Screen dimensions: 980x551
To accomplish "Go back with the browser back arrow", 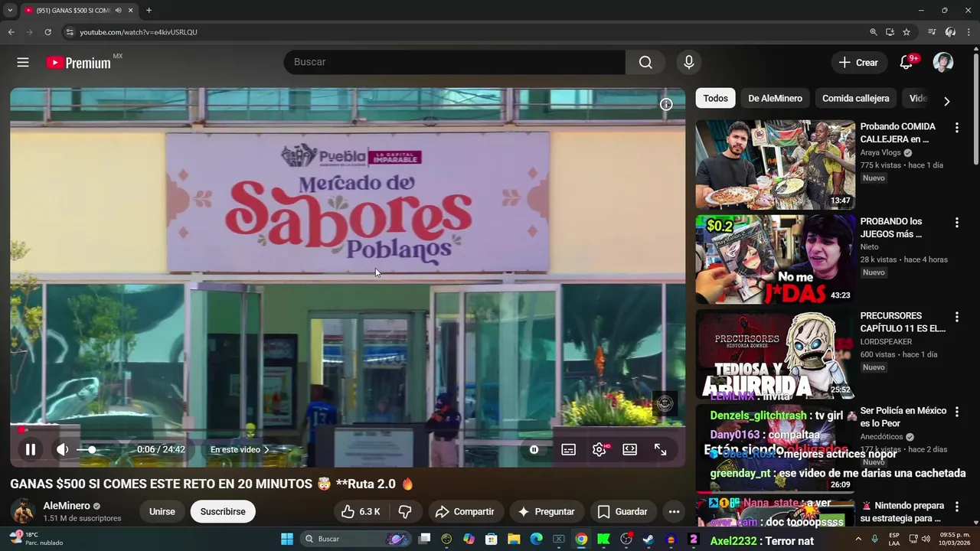I will click(x=11, y=32).
